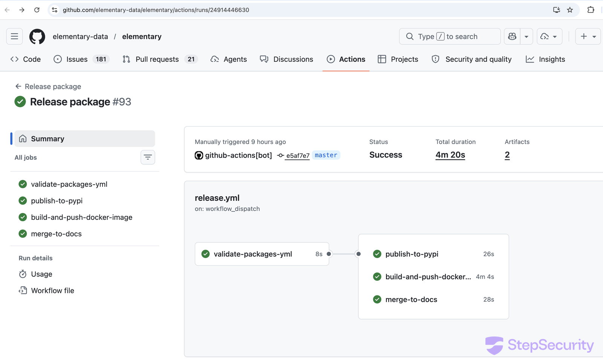This screenshot has height=364, width=603.
Task: Reload the page with refresh icon
Action: pyautogui.click(x=37, y=10)
